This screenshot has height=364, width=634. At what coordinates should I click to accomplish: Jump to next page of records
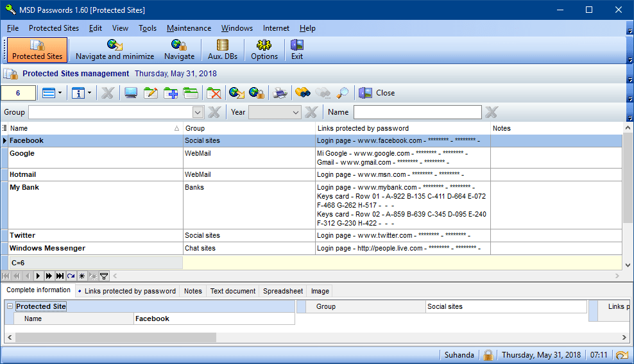click(x=49, y=276)
